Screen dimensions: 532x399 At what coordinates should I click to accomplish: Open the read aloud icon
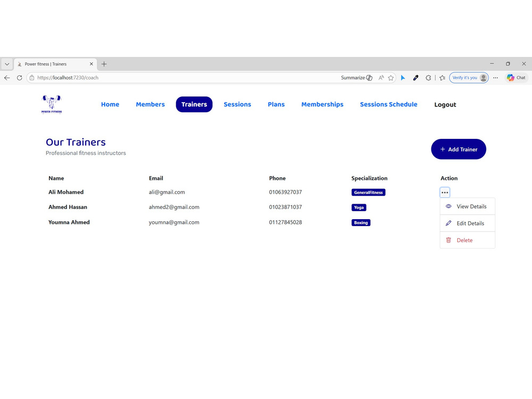(x=381, y=78)
